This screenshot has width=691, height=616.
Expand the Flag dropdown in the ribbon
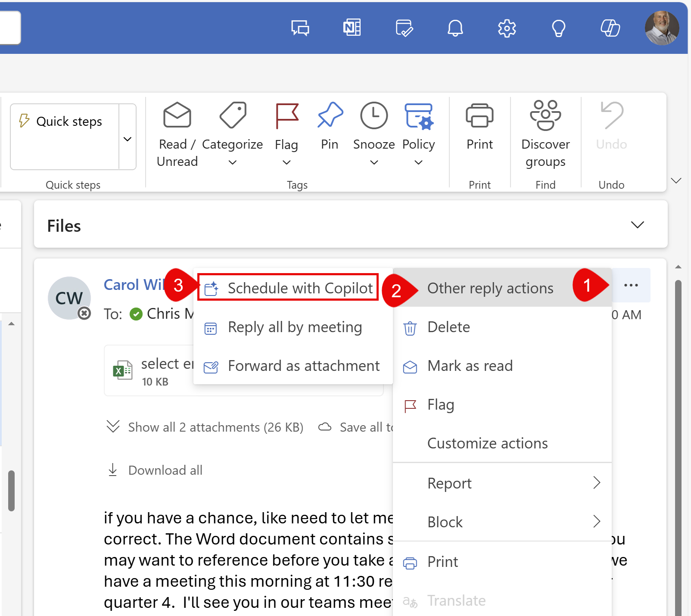click(286, 163)
